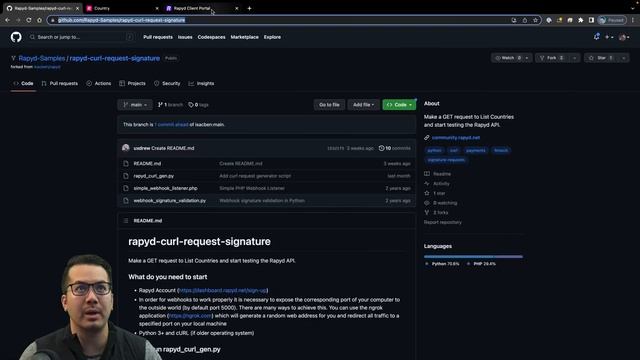Open GitHub notifications bell
Viewport: 640px width, 360px height.
point(597,37)
